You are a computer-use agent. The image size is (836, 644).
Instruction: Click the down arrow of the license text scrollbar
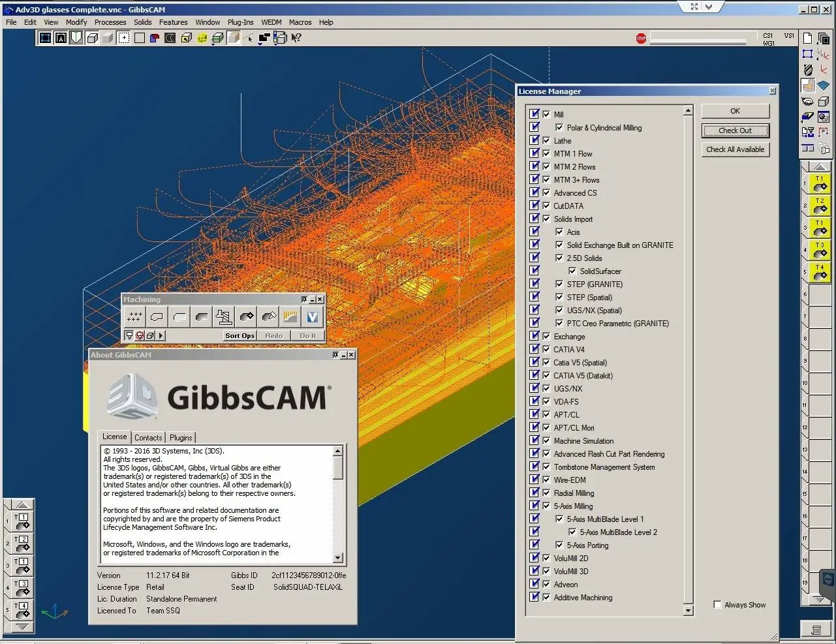click(337, 558)
